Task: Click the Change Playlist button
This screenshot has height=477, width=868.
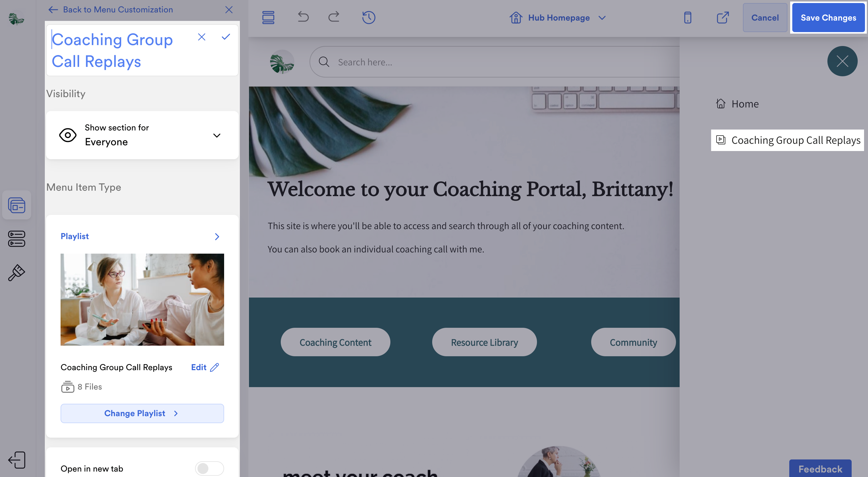Action: 142,413
